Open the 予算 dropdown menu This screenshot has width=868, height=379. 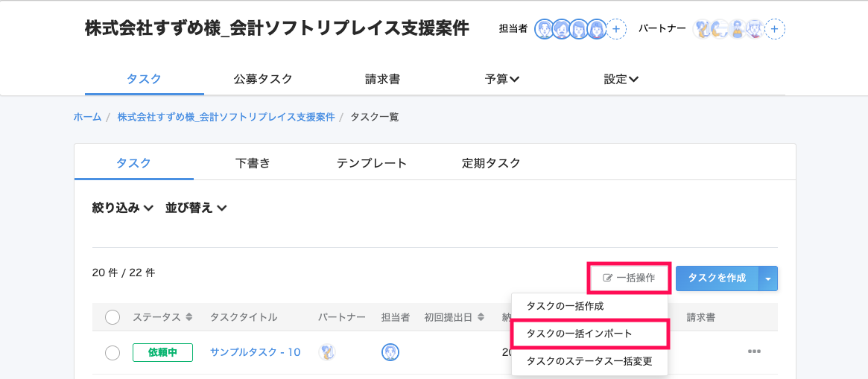(x=501, y=79)
